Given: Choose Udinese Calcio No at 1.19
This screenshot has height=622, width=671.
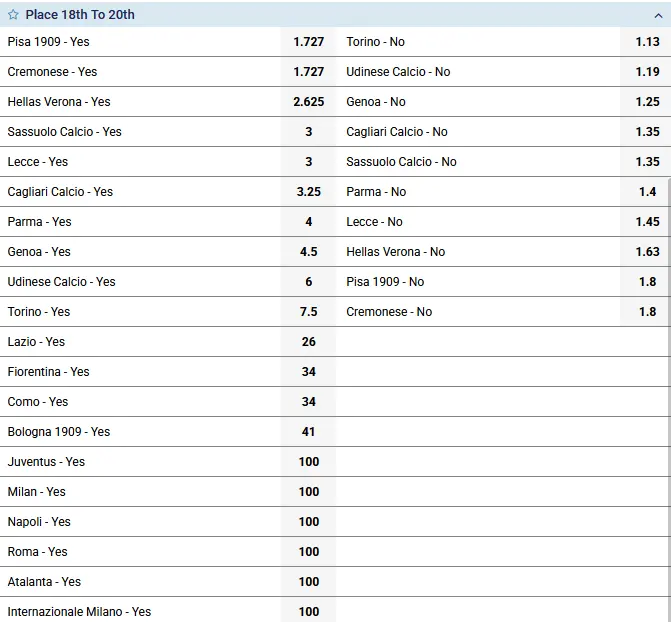Looking at the screenshot, I should [x=647, y=72].
